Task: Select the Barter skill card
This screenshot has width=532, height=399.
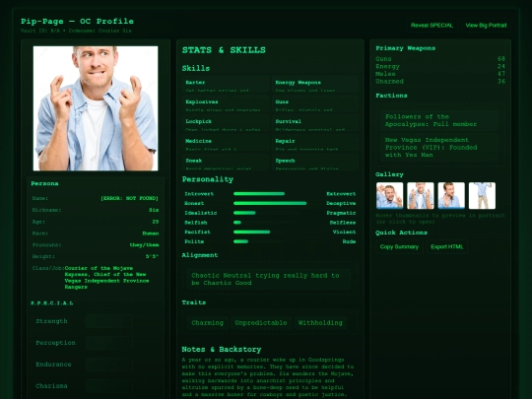Action: pyautogui.click(x=226, y=84)
